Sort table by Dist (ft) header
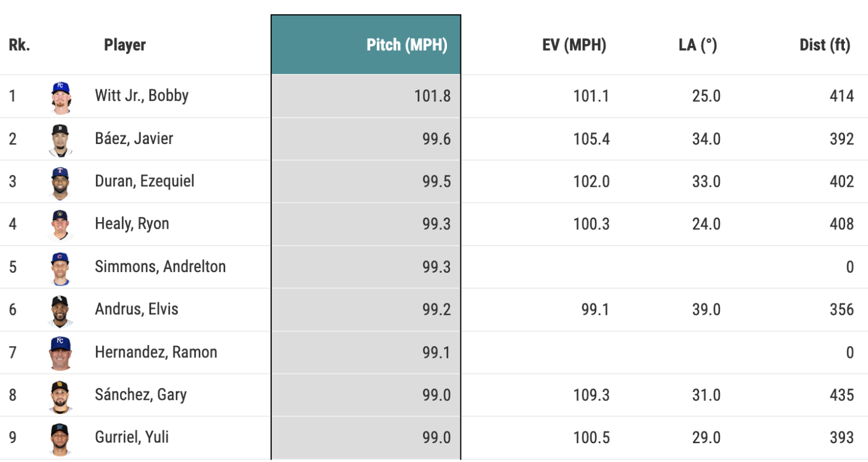868x462 pixels. coord(824,45)
